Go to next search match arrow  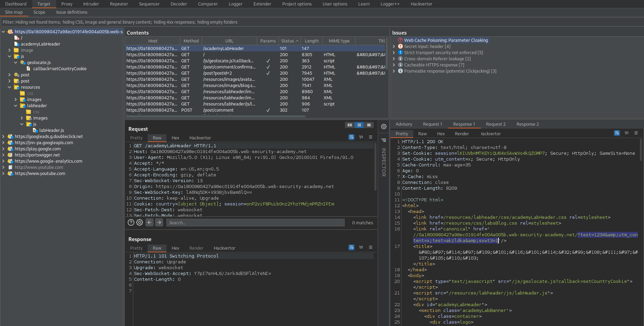tap(159, 223)
